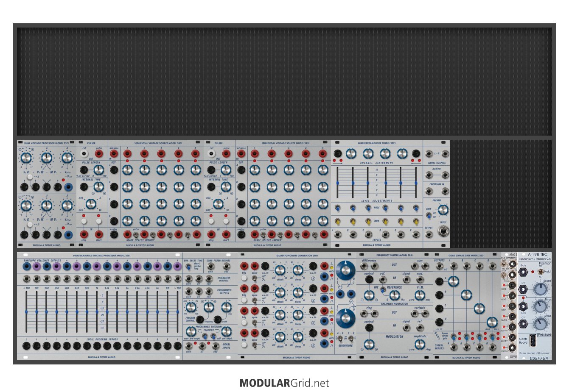The width and height of the screenshot is (569, 392).
Task: Click the preamp OUTPUT jack
Action: click(429, 234)
